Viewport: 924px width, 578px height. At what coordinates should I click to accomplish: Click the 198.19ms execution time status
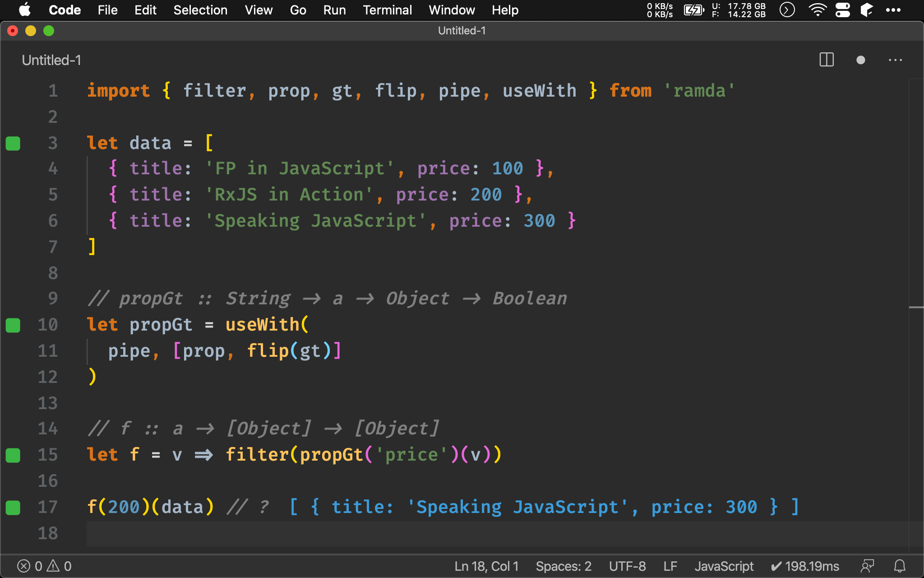point(805,566)
